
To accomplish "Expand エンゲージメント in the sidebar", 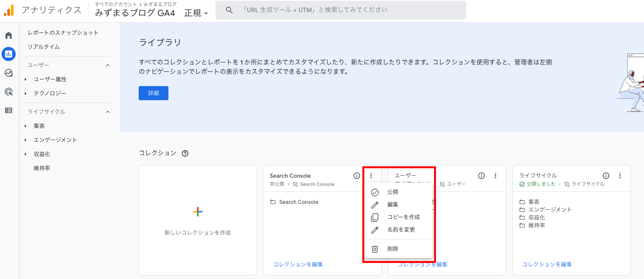I will pyautogui.click(x=25, y=140).
